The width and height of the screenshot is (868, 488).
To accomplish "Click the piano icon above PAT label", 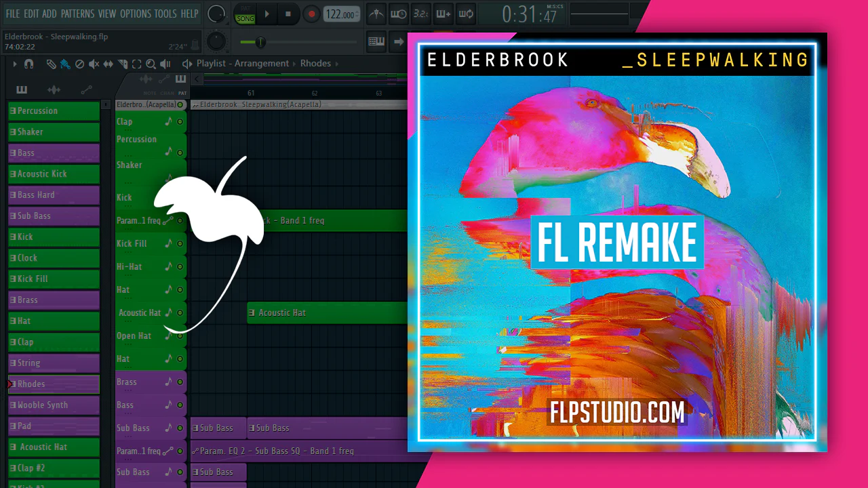I will pyautogui.click(x=181, y=80).
